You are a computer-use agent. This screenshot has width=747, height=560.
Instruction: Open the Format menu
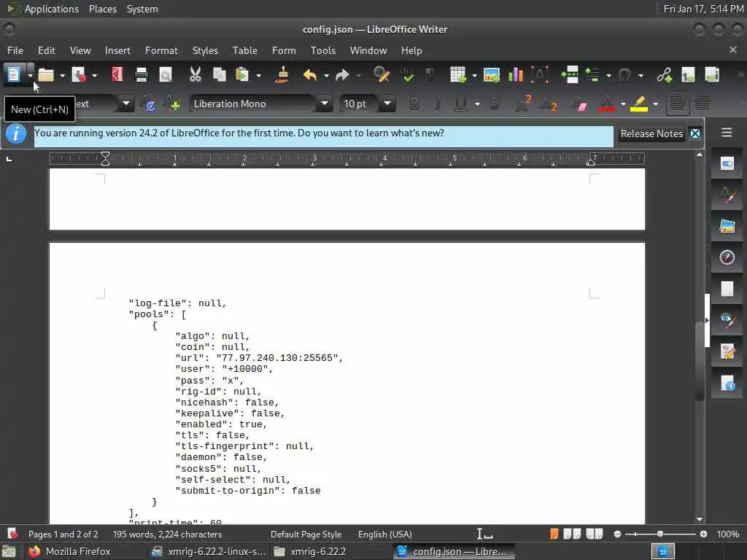161,50
